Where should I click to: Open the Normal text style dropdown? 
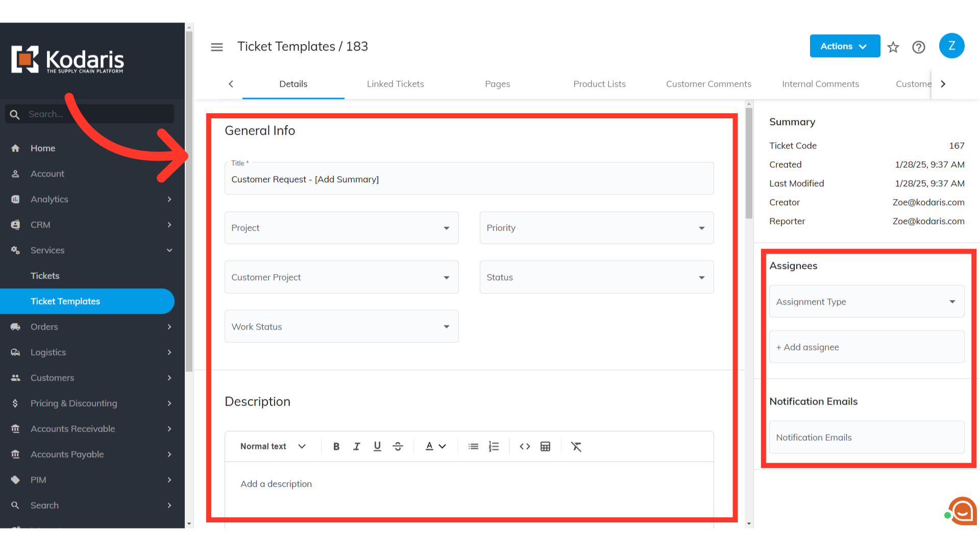(273, 446)
